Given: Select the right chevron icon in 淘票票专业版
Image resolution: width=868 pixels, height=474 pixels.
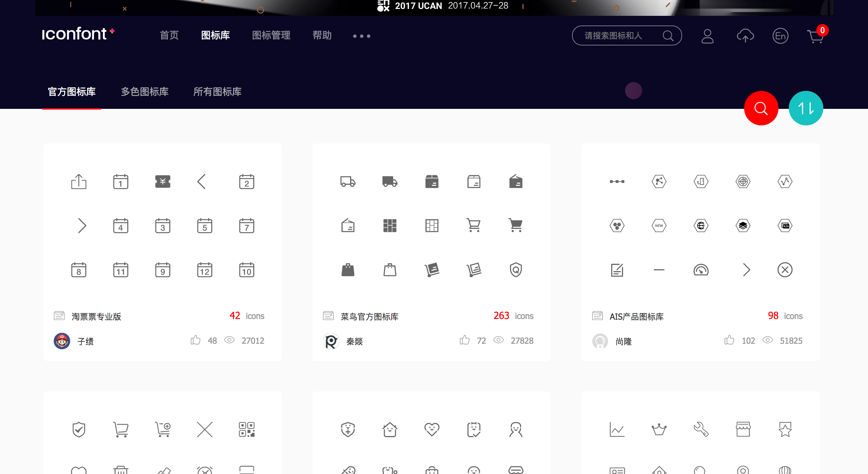Looking at the screenshot, I should click(82, 226).
